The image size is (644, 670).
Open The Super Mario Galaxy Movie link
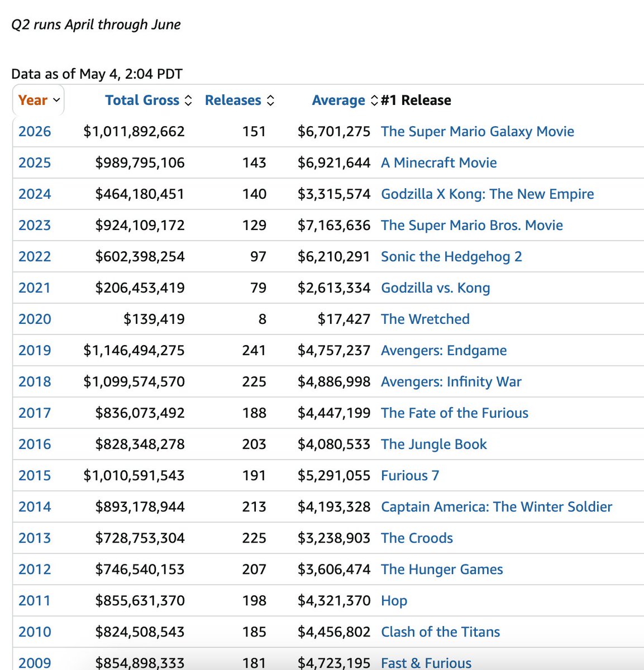(x=478, y=132)
